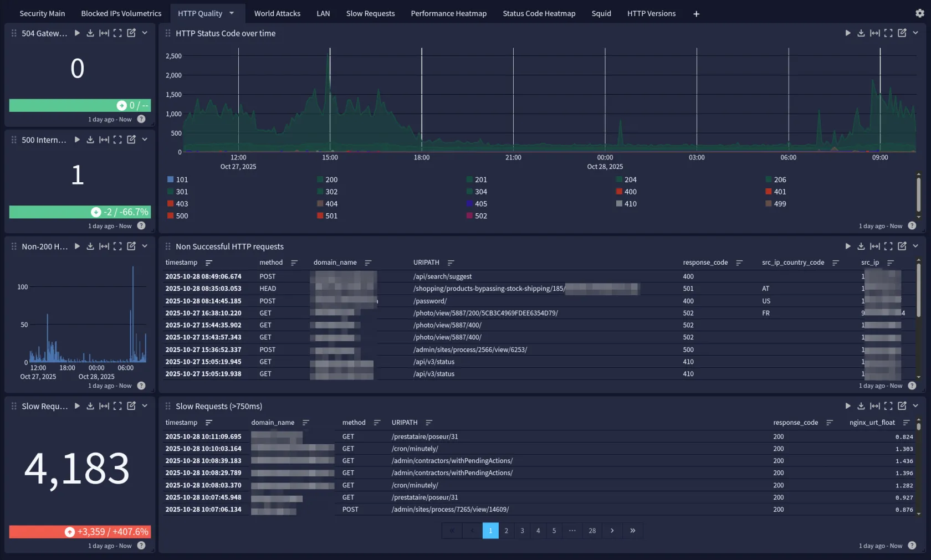The image size is (931, 560).
Task: Expand the HTTP Status Code panel options chevron
Action: (x=915, y=33)
